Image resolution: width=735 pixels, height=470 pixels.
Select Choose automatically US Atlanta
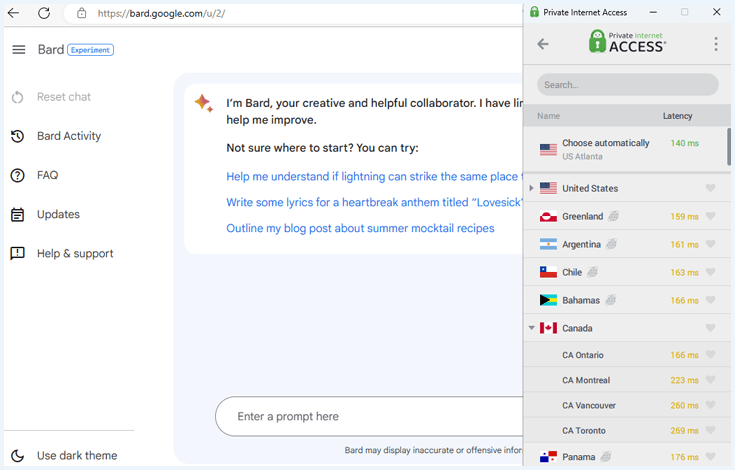(x=625, y=149)
